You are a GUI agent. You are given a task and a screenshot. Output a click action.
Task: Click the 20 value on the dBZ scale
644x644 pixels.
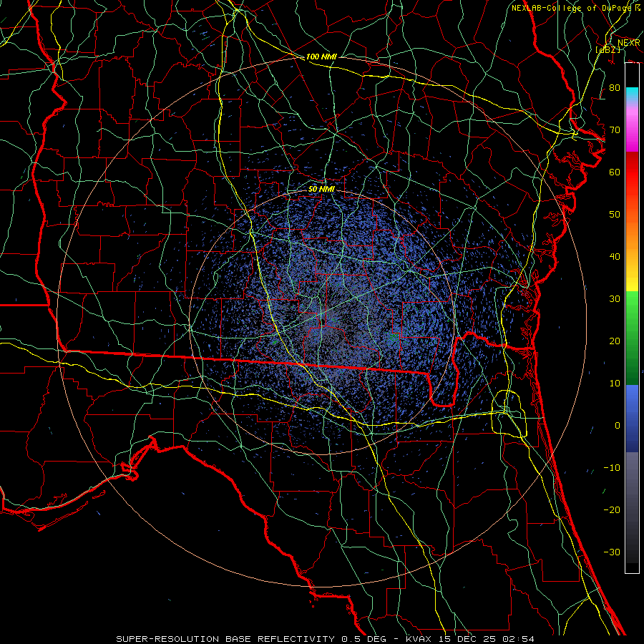(x=615, y=341)
